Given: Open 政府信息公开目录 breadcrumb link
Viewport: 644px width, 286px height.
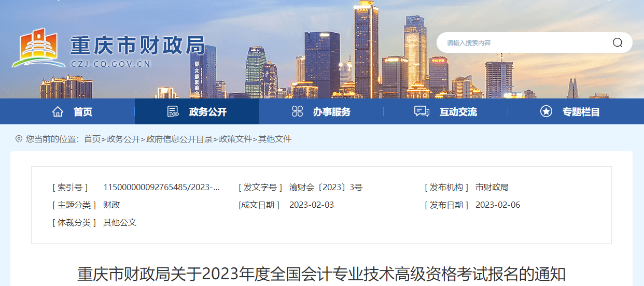Looking at the screenshot, I should 179,139.
